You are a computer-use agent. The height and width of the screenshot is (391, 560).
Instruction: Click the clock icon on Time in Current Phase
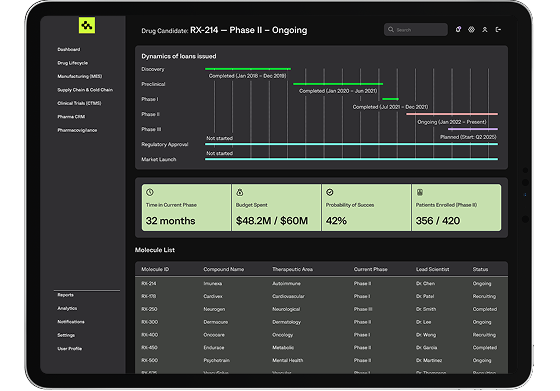(x=150, y=192)
